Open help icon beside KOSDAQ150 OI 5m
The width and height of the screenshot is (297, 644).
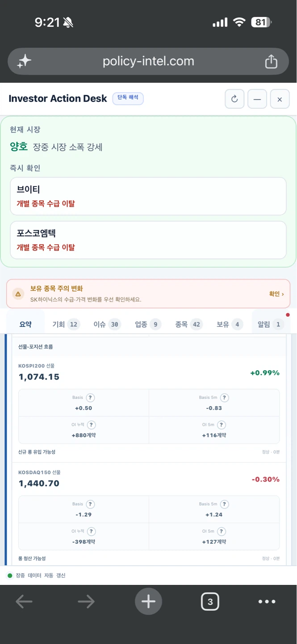tap(221, 531)
